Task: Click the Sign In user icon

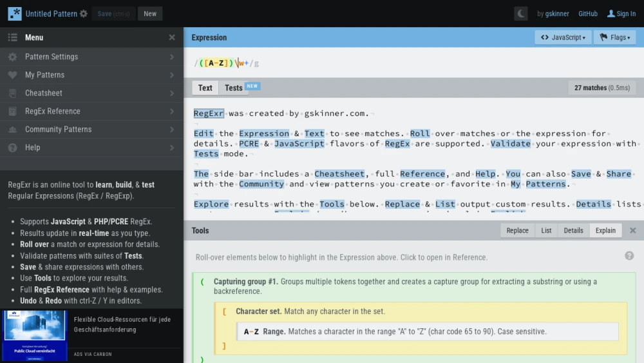Action: (611, 14)
